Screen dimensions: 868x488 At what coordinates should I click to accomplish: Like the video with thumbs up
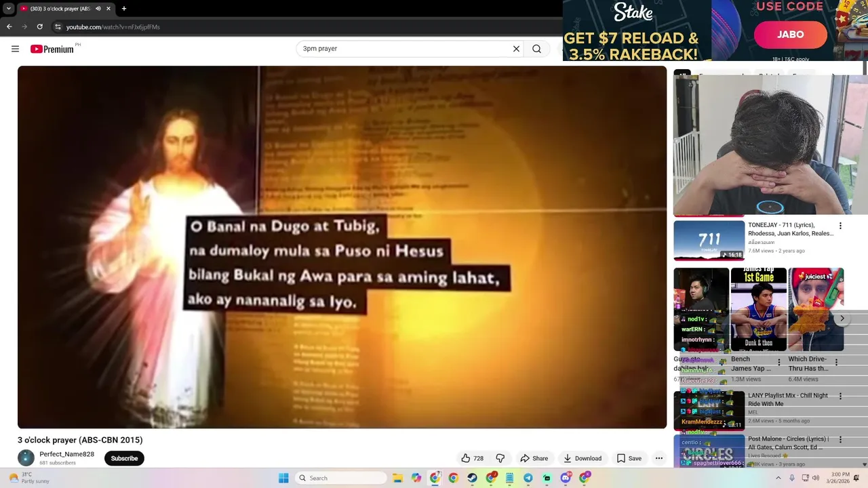click(473, 458)
